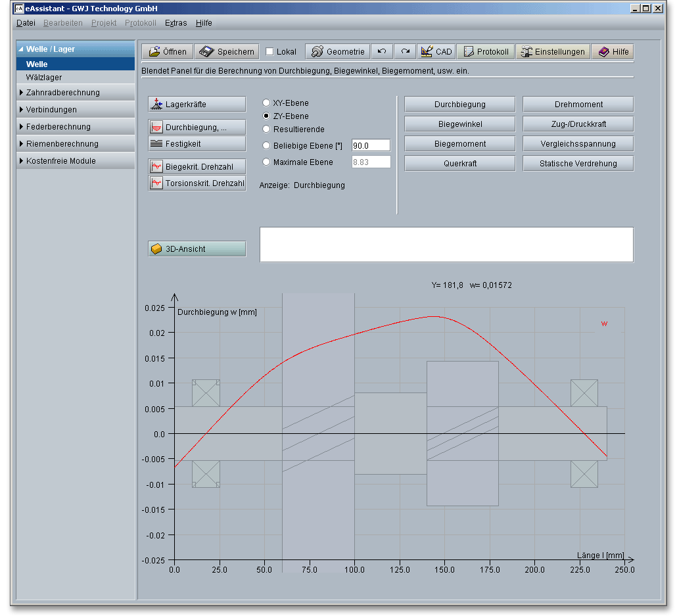Click the Speichern disk icon
The height and width of the screenshot is (616, 677).
coord(207,52)
